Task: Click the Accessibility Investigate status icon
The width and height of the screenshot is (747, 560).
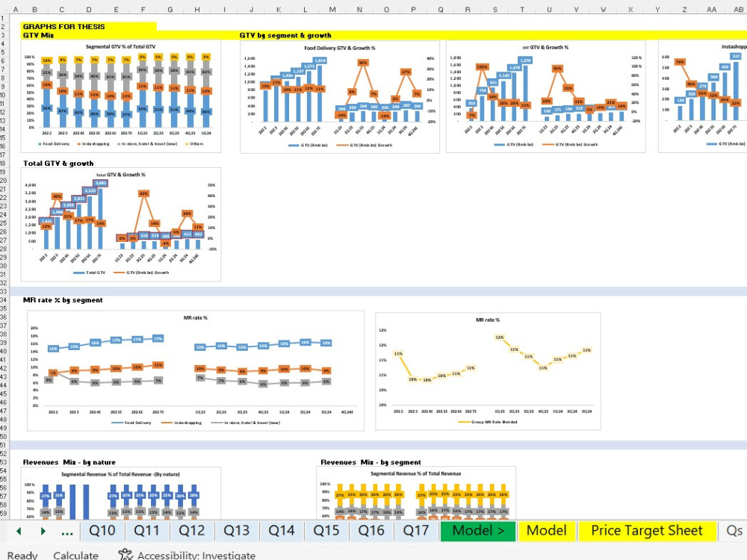Action: coord(125,554)
